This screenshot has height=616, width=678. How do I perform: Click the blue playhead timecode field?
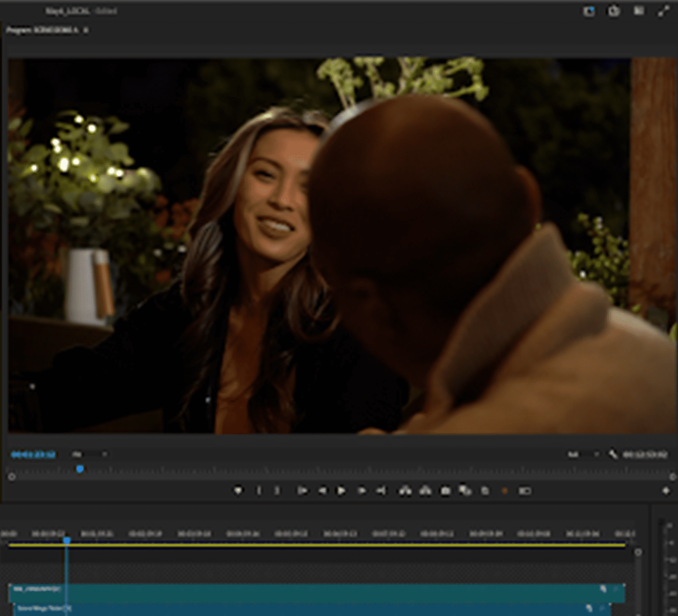(x=33, y=454)
